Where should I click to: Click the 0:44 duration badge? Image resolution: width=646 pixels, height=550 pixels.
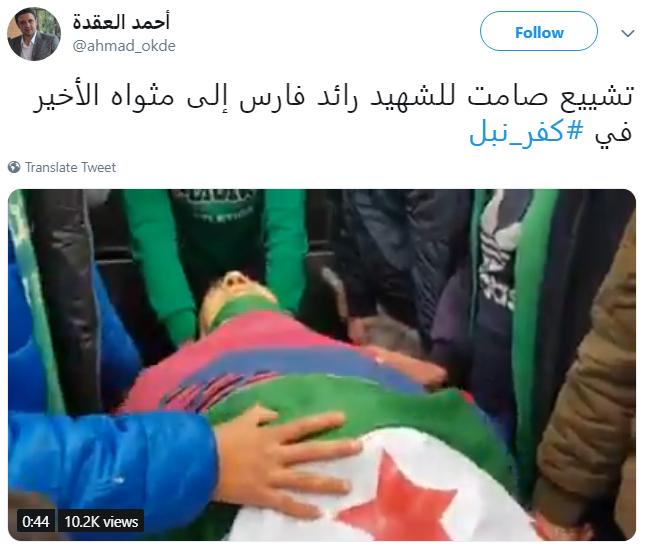click(36, 522)
